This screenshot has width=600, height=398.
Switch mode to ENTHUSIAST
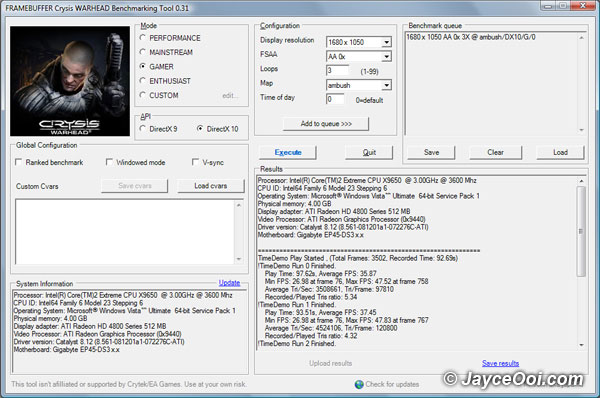click(143, 81)
